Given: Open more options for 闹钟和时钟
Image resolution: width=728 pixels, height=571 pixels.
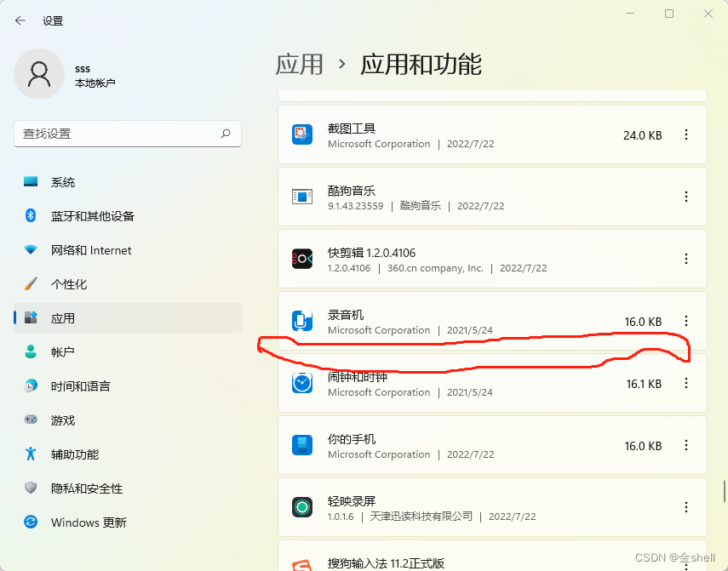Looking at the screenshot, I should (686, 383).
